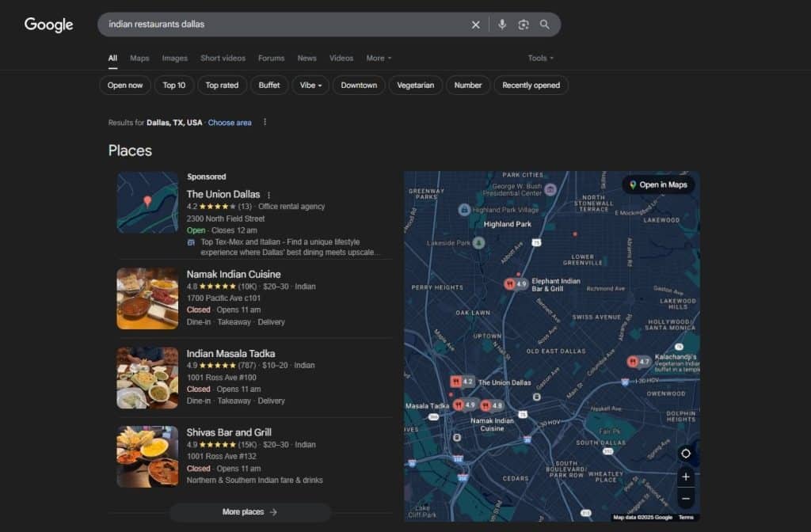811x532 pixels.
Task: Open search by image camera icon
Action: 524,25
